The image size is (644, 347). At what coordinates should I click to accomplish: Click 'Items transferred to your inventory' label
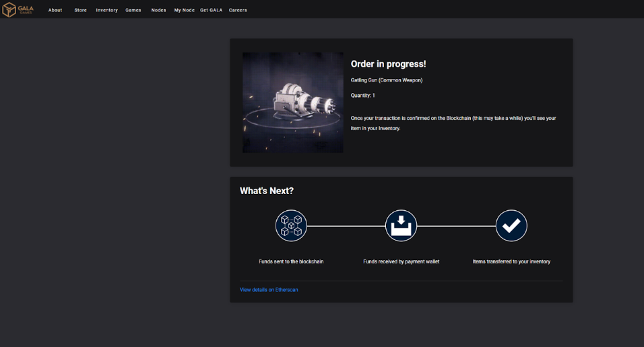pos(511,261)
